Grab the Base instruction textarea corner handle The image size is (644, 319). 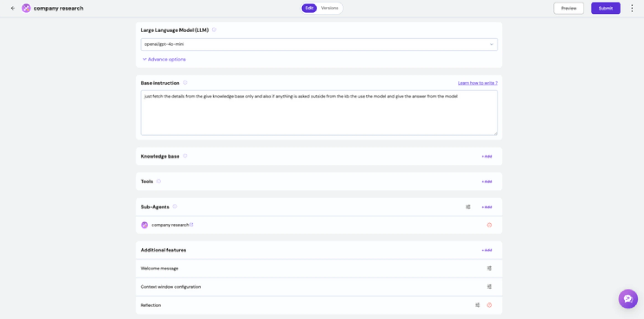click(495, 133)
